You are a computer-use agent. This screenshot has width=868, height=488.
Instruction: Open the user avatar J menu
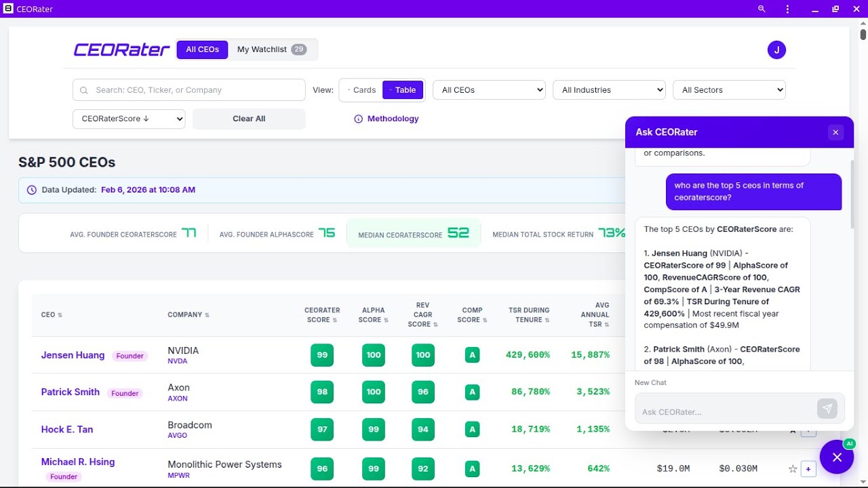[776, 49]
